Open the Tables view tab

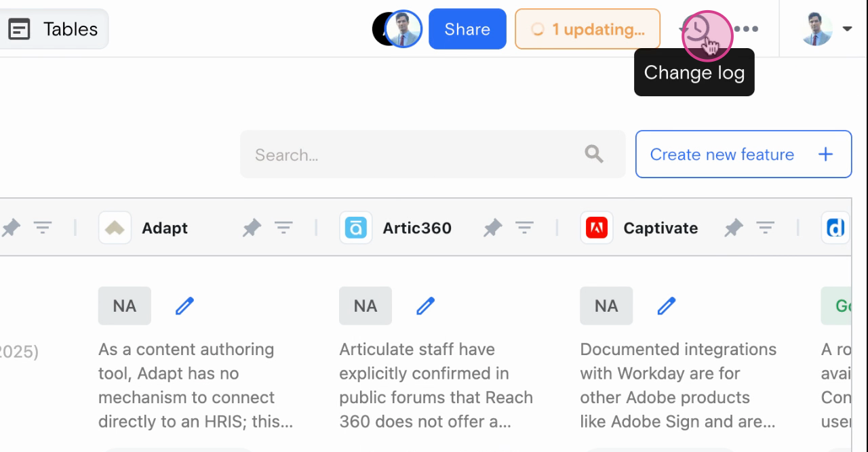pyautogui.click(x=53, y=29)
